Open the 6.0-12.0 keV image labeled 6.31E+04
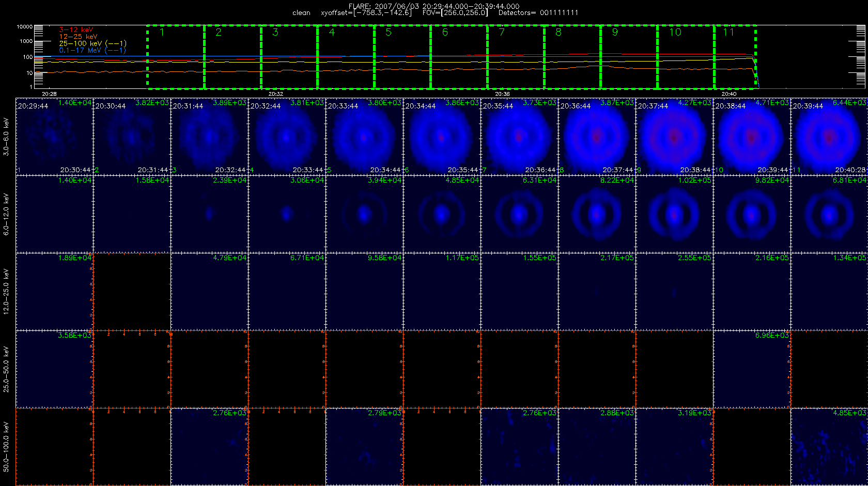 pyautogui.click(x=519, y=214)
